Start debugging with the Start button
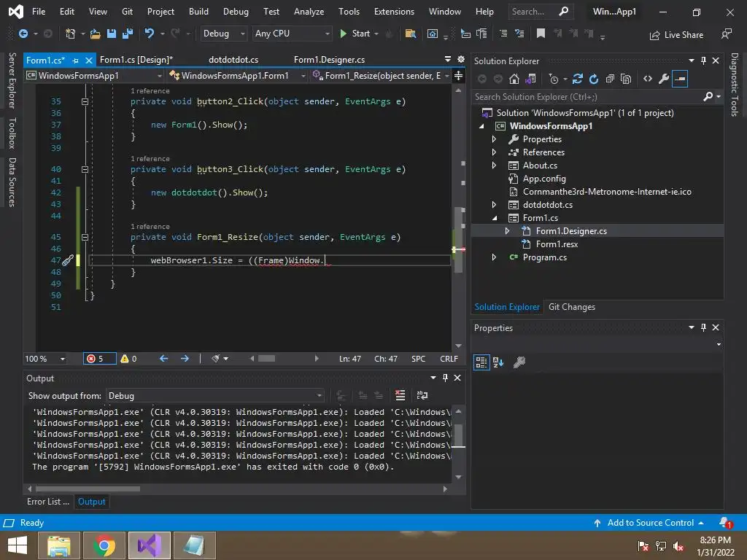This screenshot has height=560, width=747. [355, 34]
